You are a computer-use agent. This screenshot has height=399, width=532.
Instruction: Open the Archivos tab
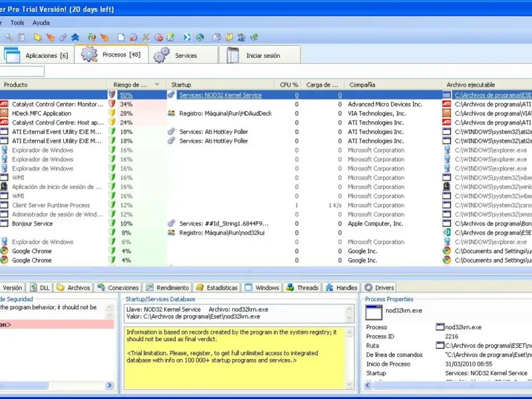74,287
